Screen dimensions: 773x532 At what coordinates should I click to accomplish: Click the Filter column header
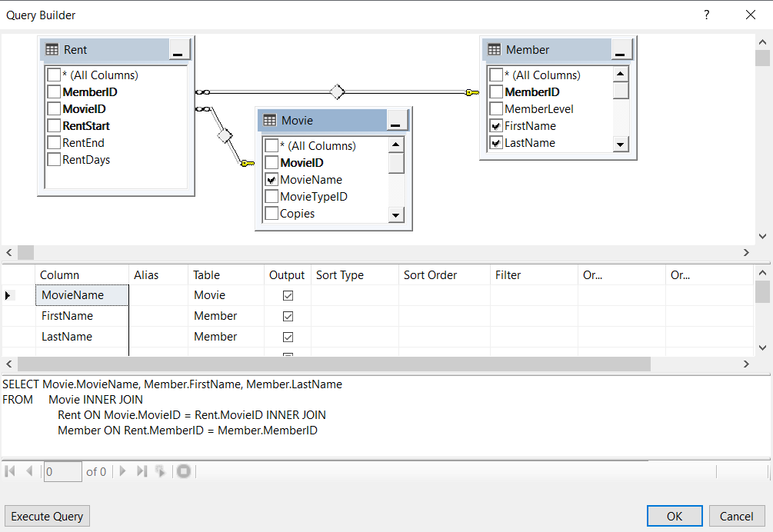tap(534, 275)
